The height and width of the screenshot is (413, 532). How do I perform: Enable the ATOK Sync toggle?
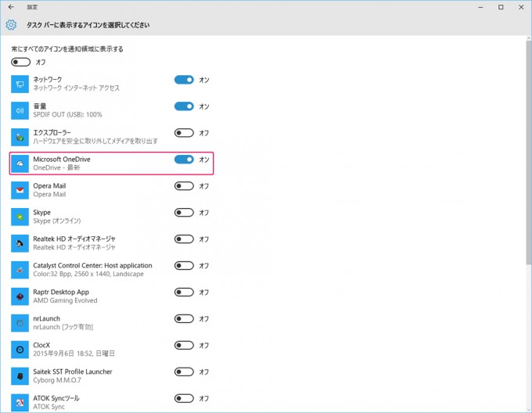(x=184, y=398)
